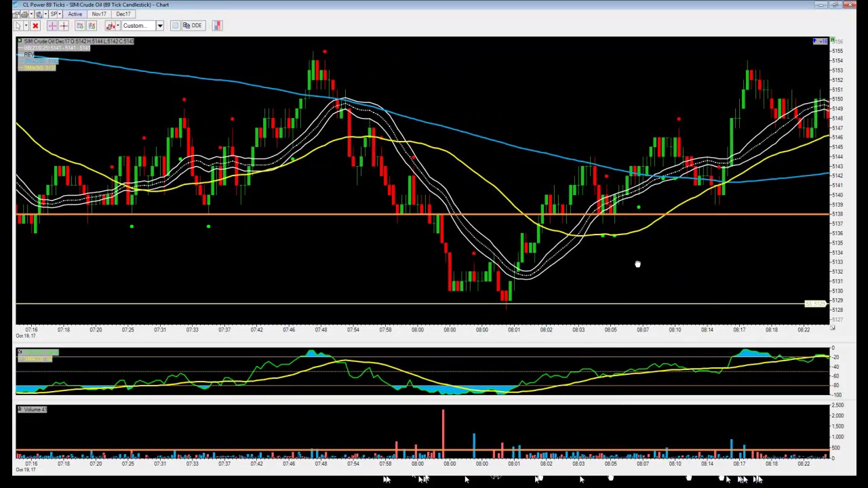
Task: Minimize the chart window
Action: (x=821, y=5)
